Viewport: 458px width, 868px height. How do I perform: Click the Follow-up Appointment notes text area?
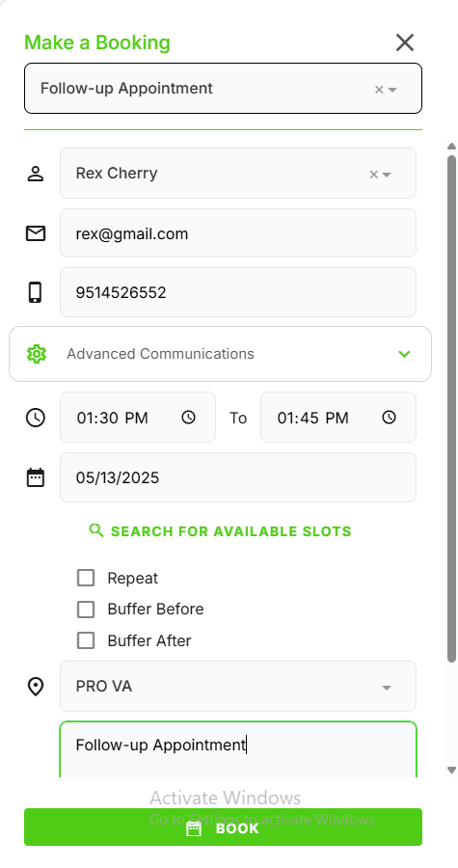[x=238, y=749]
